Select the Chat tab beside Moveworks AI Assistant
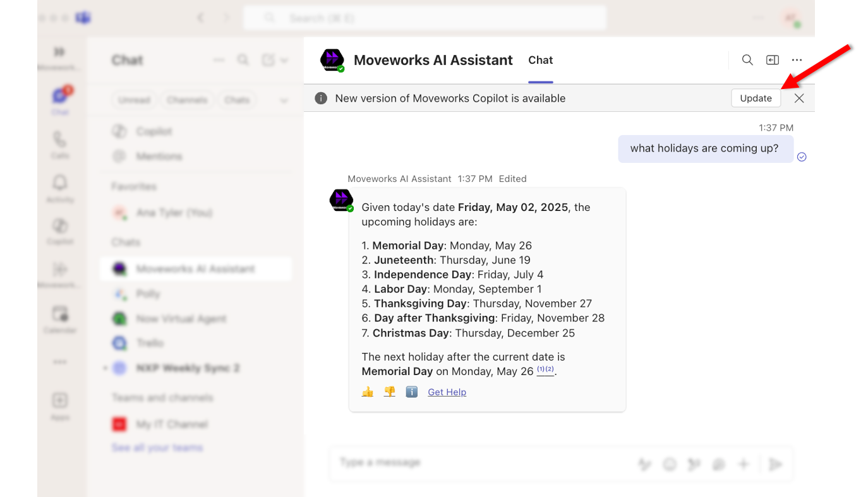The height and width of the screenshot is (497, 868). coord(540,60)
